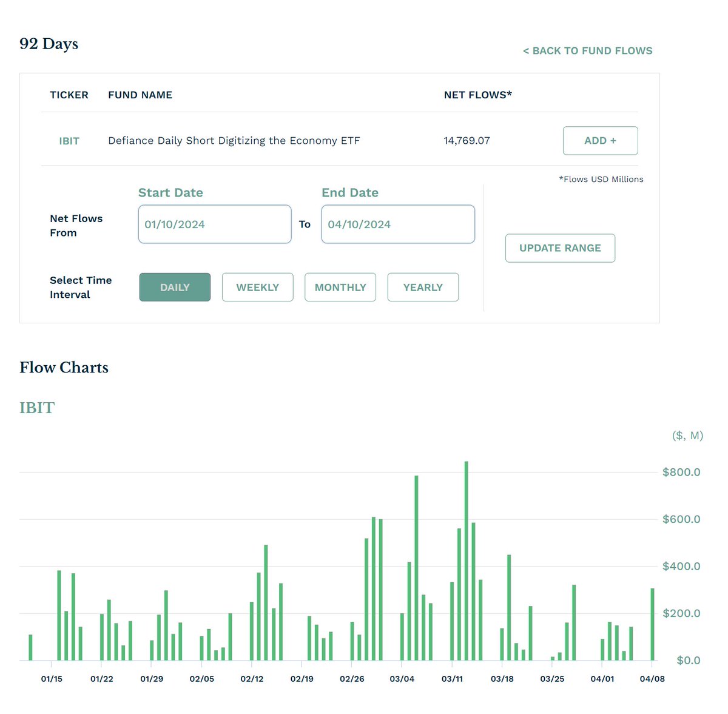Viewport: 728px width, 714px height.
Task: Select the Daily time interval
Action: [175, 288]
